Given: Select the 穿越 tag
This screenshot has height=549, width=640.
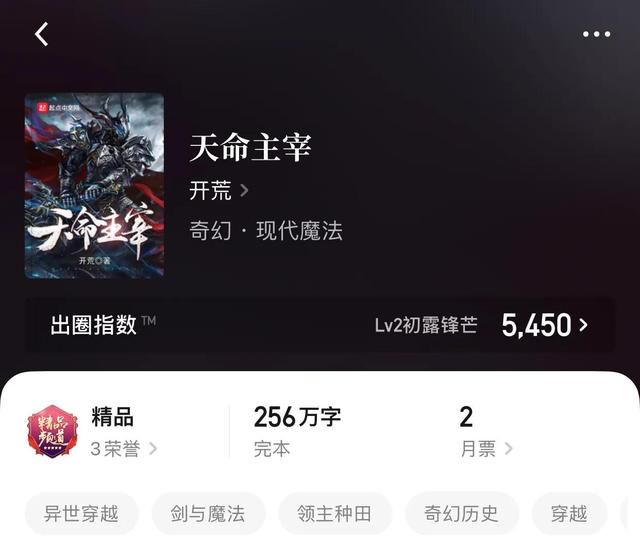Looking at the screenshot, I should 569,513.
